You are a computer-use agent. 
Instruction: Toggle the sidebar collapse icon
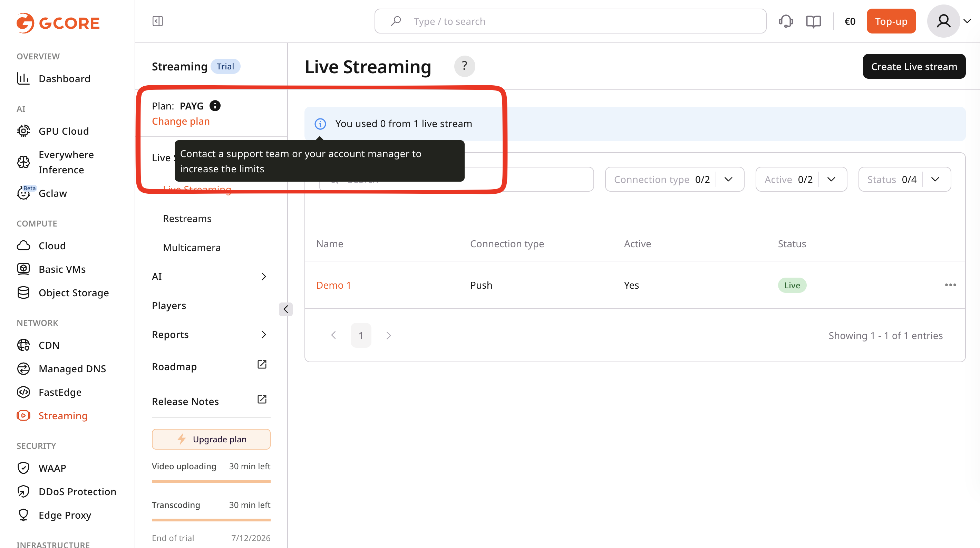tap(157, 21)
